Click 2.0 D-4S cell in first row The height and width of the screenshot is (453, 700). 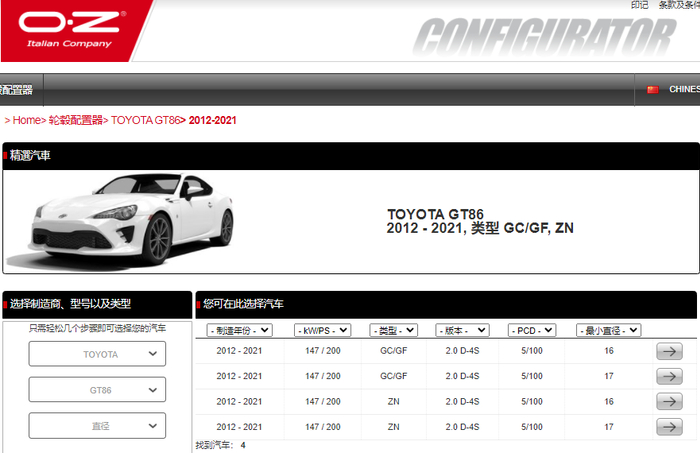[x=462, y=351]
